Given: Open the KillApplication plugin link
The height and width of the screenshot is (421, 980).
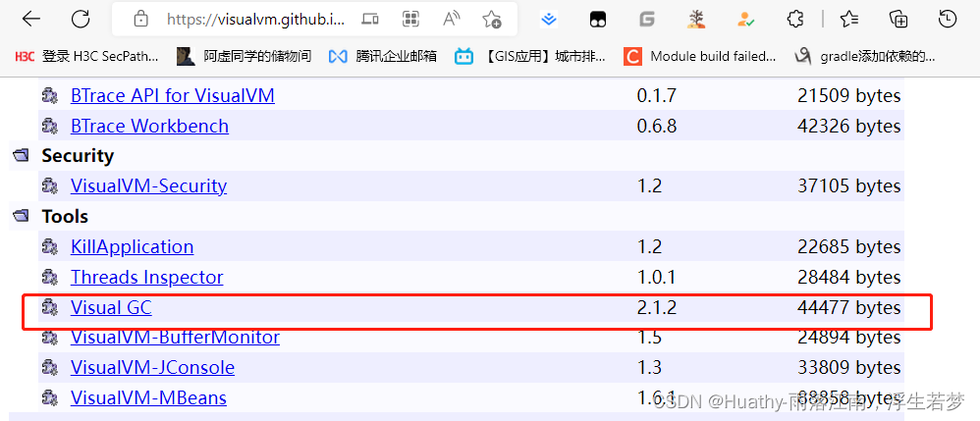Looking at the screenshot, I should point(132,246).
